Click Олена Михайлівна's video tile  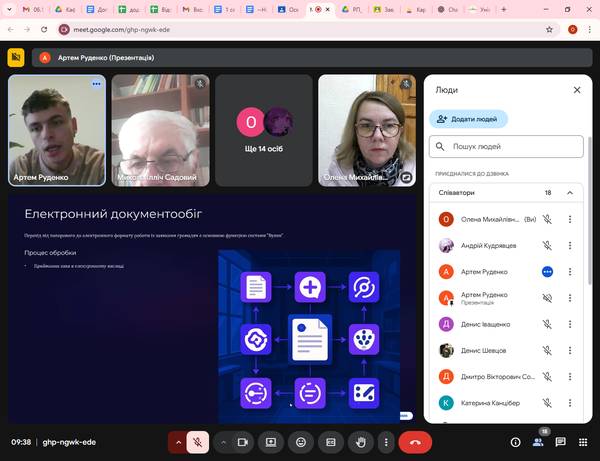[x=367, y=130]
